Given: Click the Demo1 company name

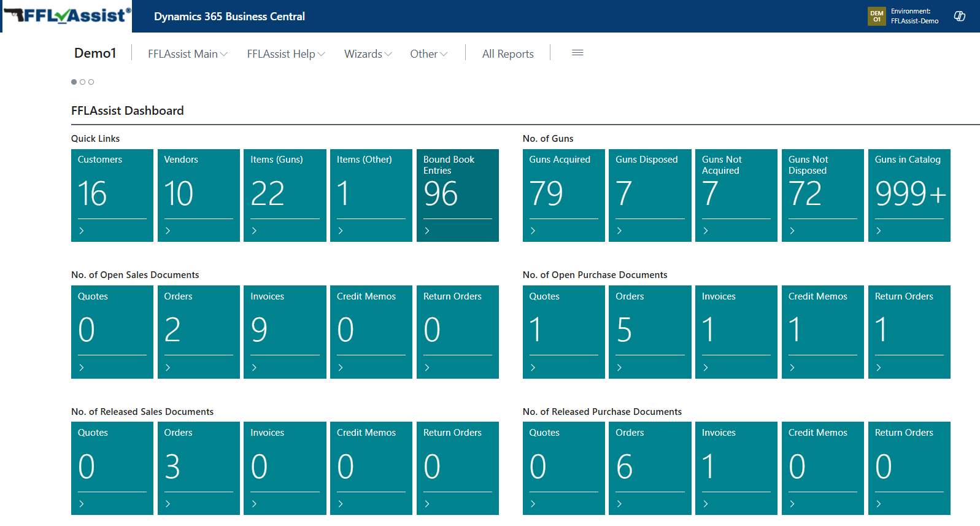Looking at the screenshot, I should tap(95, 53).
